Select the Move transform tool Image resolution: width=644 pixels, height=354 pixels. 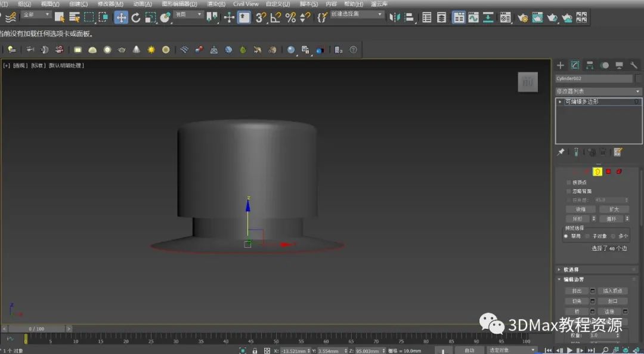pos(121,17)
